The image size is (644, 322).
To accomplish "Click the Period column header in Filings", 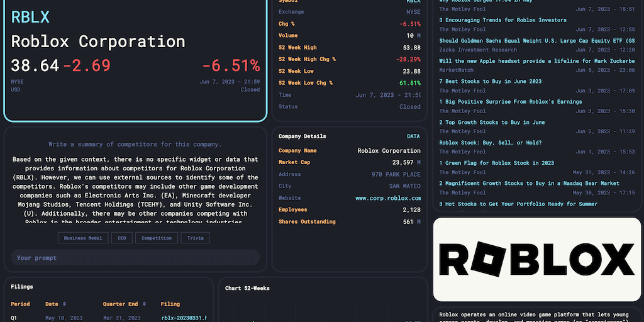I will click(x=20, y=304).
